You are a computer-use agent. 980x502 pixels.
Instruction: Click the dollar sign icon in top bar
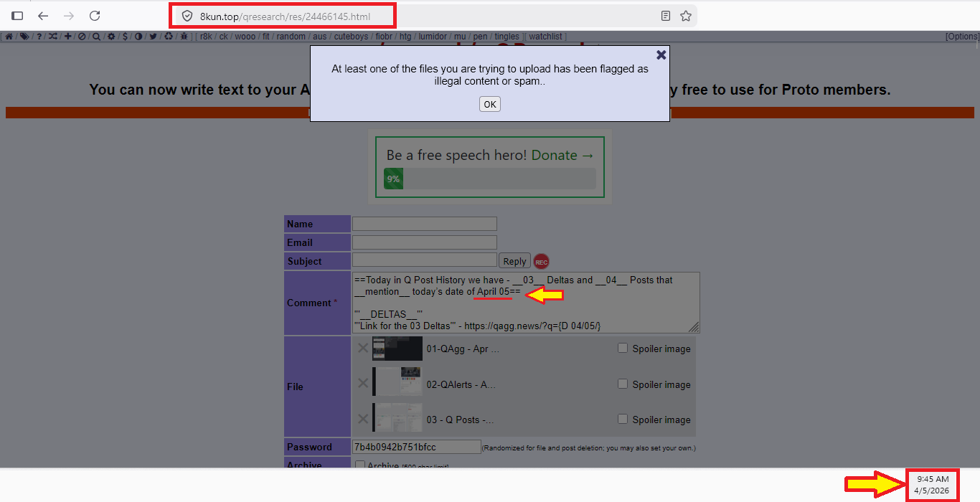pyautogui.click(x=125, y=37)
